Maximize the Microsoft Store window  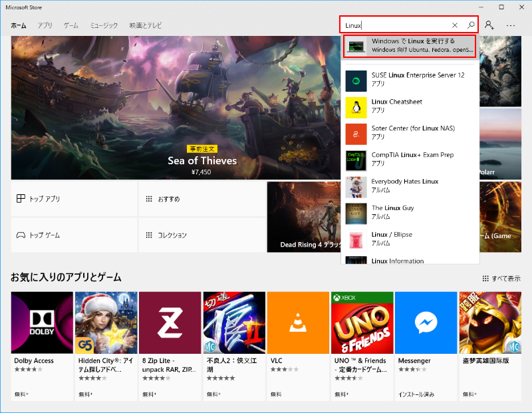pyautogui.click(x=501, y=7)
